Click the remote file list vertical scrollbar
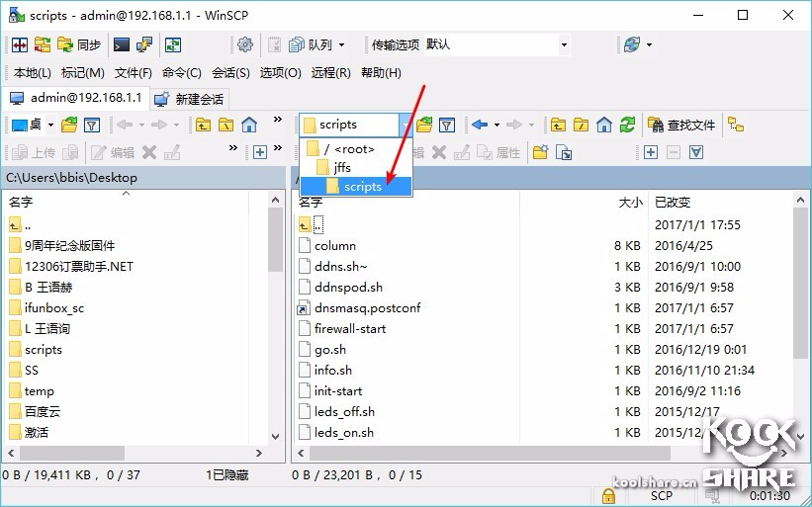This screenshot has width=812, height=507. [x=802, y=296]
